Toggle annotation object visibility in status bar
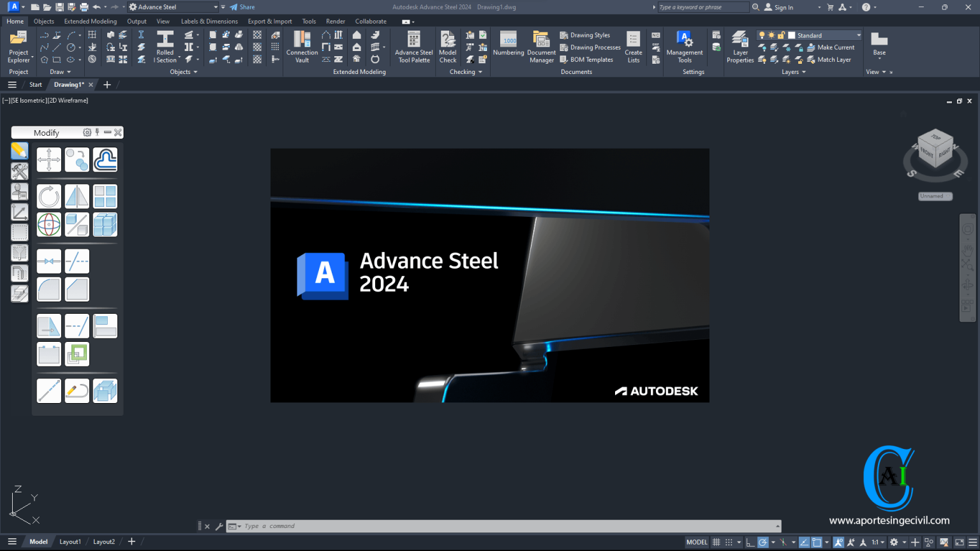The width and height of the screenshot is (980, 551). (x=838, y=542)
